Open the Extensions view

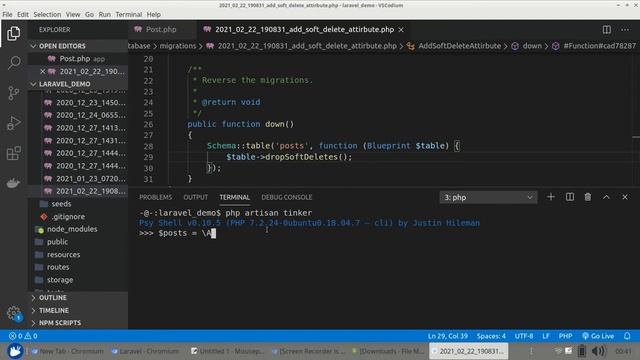13,153
